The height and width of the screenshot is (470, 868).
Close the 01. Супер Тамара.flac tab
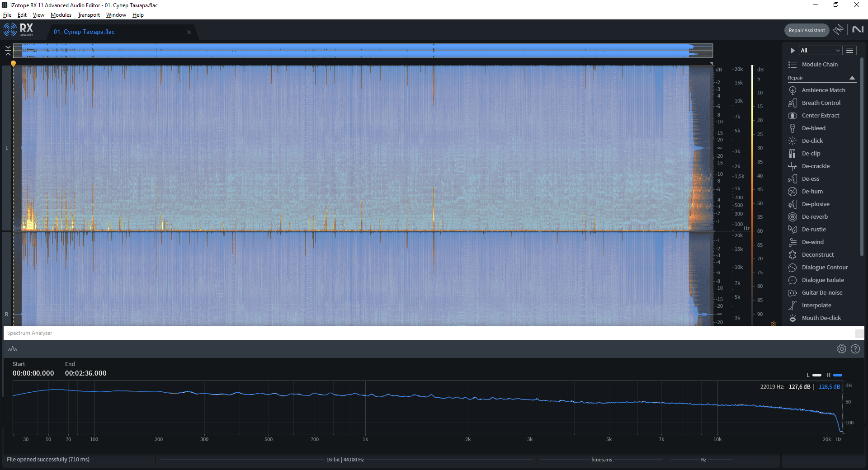point(189,32)
